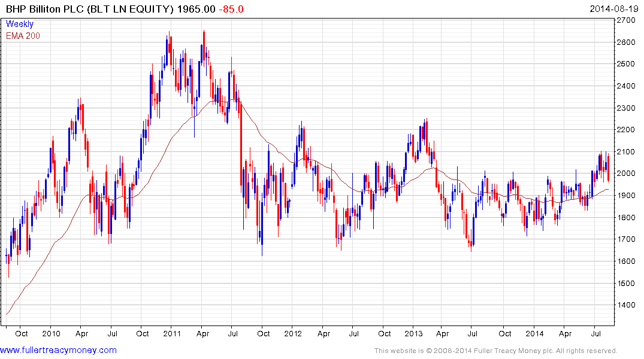This screenshot has height=359, width=644.
Task: Click the October 2011 low candlestick
Action: pyautogui.click(x=262, y=239)
